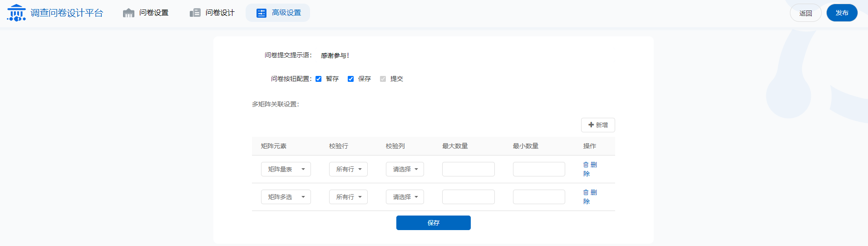Image resolution: width=868 pixels, height=246 pixels.
Task: Uncheck the 暂存 checkbox
Action: [x=319, y=79]
